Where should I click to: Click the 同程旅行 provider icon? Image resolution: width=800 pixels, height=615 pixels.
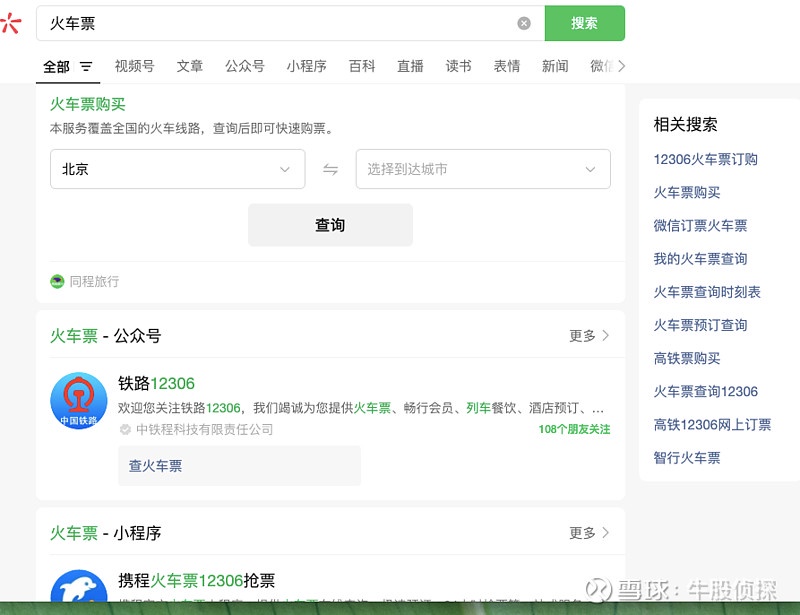pos(57,282)
